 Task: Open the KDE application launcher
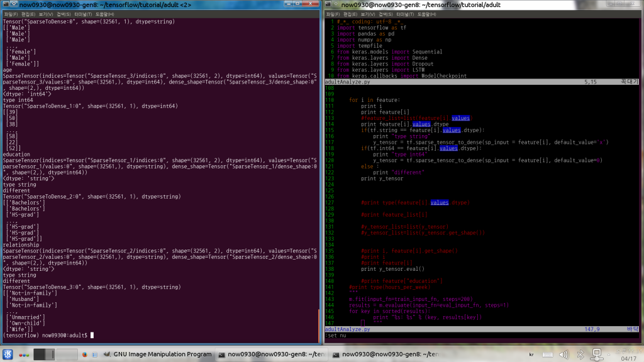(x=8, y=355)
